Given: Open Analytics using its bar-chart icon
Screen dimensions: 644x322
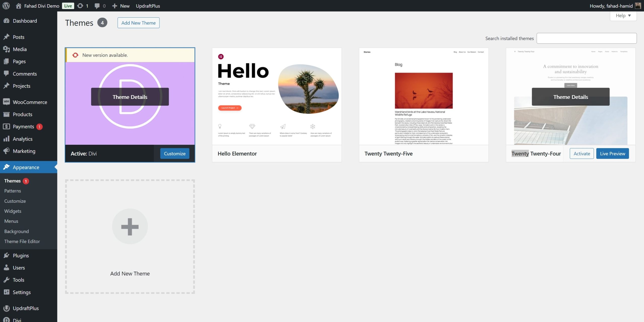Looking at the screenshot, I should [x=6, y=139].
